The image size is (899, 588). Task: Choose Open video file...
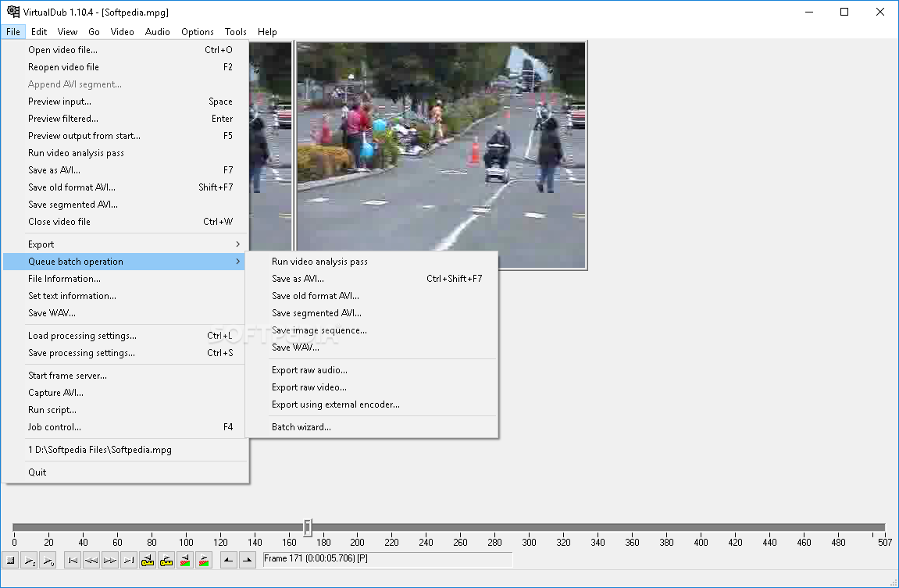coord(126,50)
